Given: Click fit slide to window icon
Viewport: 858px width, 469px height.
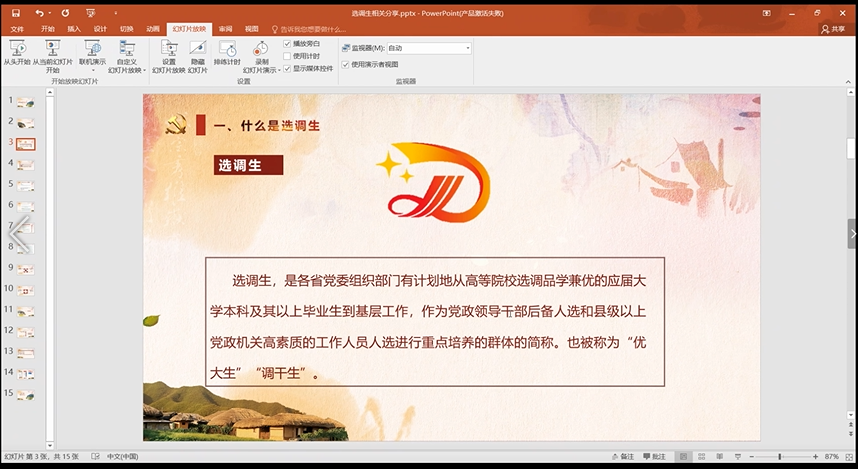Looking at the screenshot, I should coord(847,457).
